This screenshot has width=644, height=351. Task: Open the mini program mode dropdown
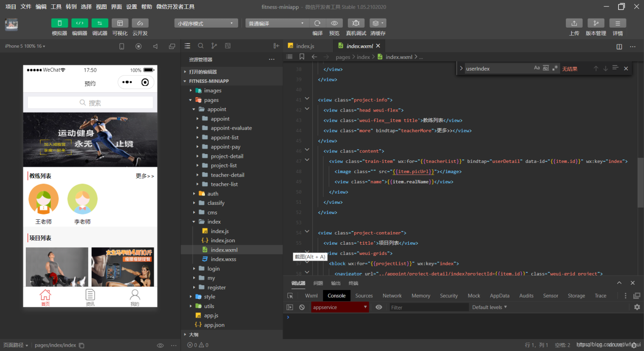tap(206, 23)
